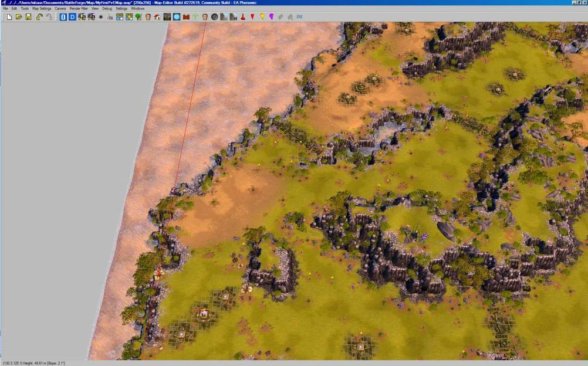Click the red axis lines icon

pos(110,17)
